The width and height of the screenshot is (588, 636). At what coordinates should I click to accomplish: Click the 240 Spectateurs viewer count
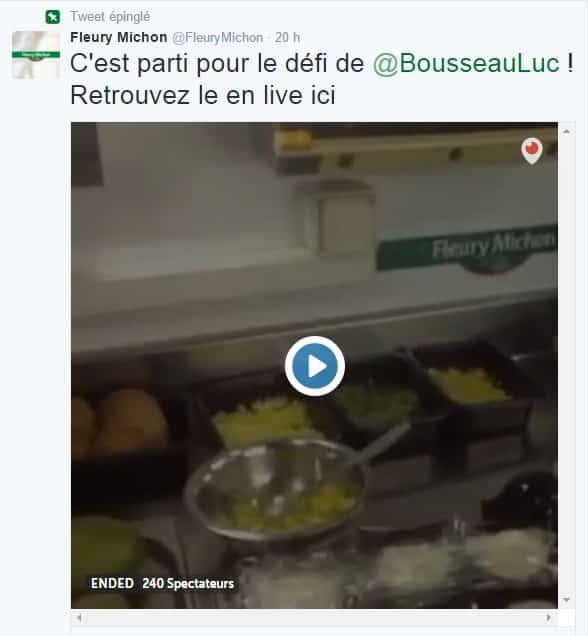(188, 583)
